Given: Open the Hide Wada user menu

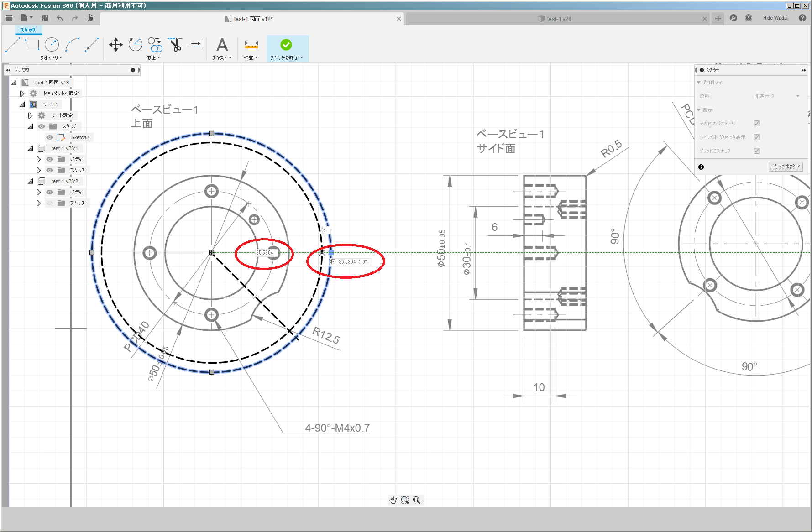Looking at the screenshot, I should [x=775, y=18].
